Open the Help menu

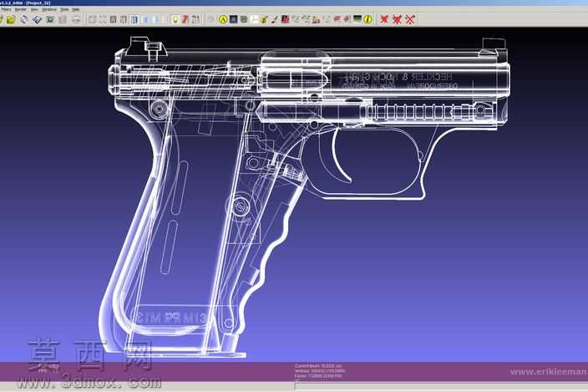[x=75, y=9]
